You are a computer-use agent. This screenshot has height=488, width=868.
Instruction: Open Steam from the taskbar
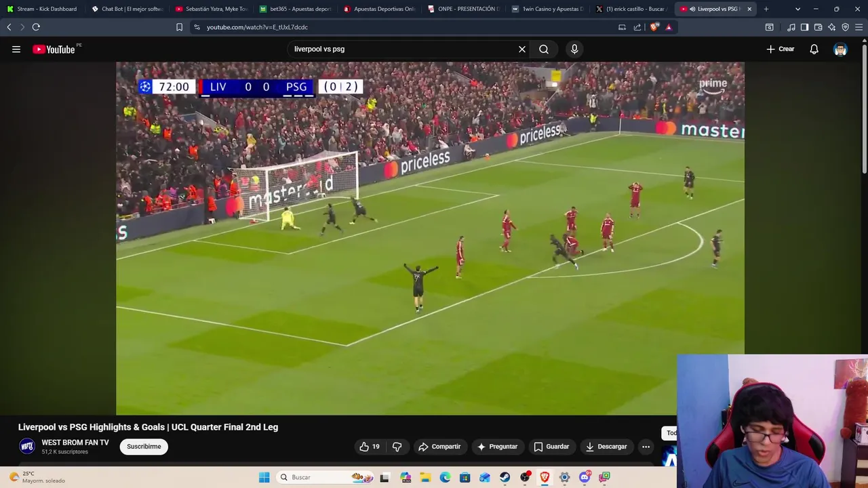(x=505, y=477)
